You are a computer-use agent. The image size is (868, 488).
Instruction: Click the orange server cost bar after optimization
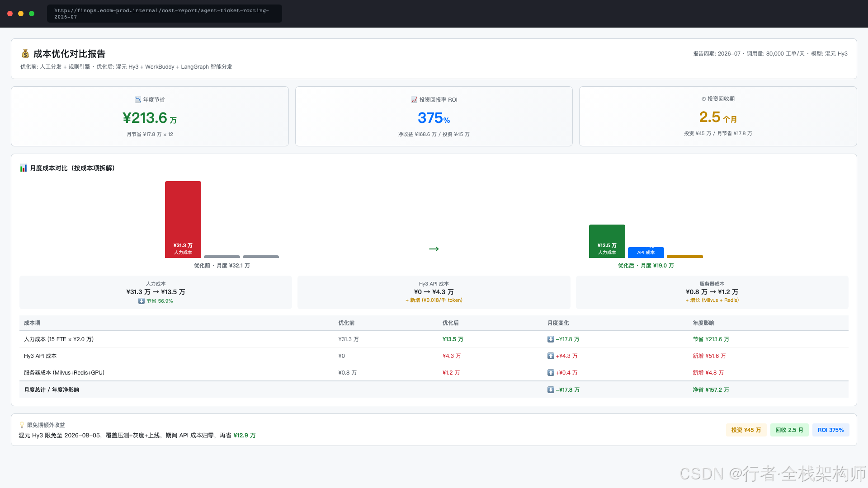(685, 257)
